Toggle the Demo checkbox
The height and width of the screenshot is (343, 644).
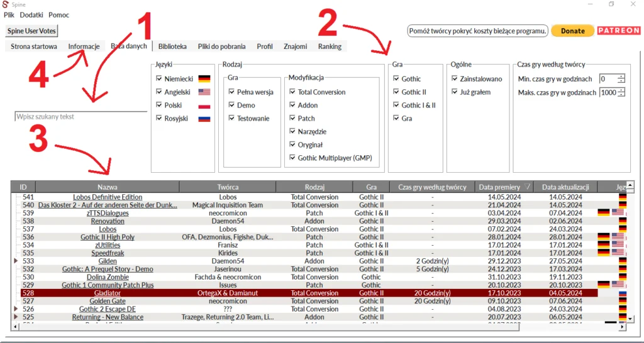click(231, 105)
